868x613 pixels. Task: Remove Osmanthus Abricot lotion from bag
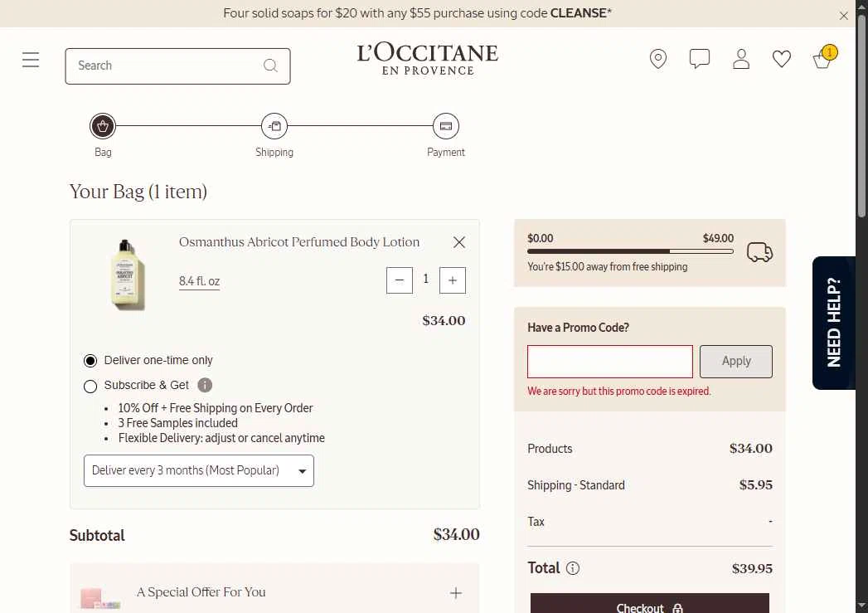459,242
